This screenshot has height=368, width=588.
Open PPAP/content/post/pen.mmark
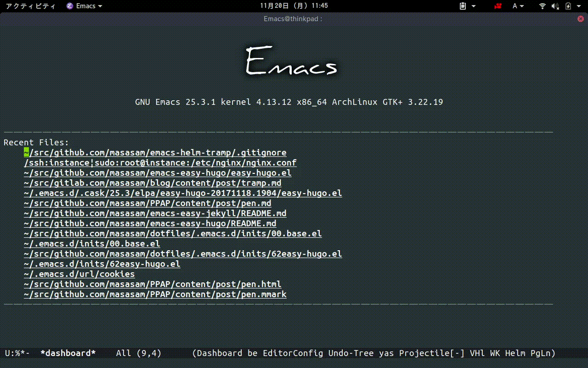point(155,294)
